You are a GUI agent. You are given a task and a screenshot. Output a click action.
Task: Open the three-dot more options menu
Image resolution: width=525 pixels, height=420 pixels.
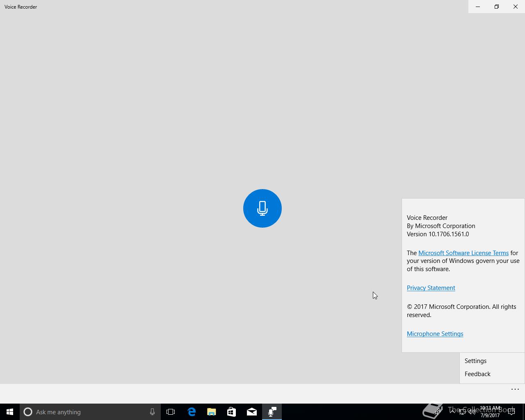click(515, 389)
